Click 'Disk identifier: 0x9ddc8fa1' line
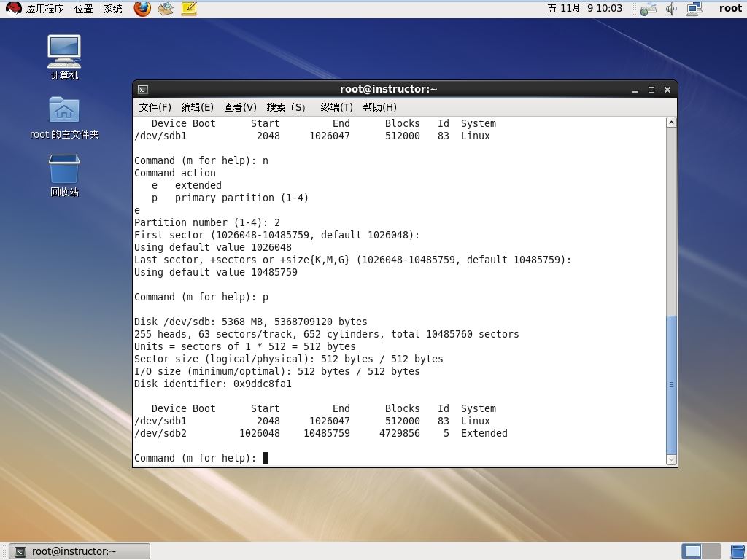 [x=213, y=384]
